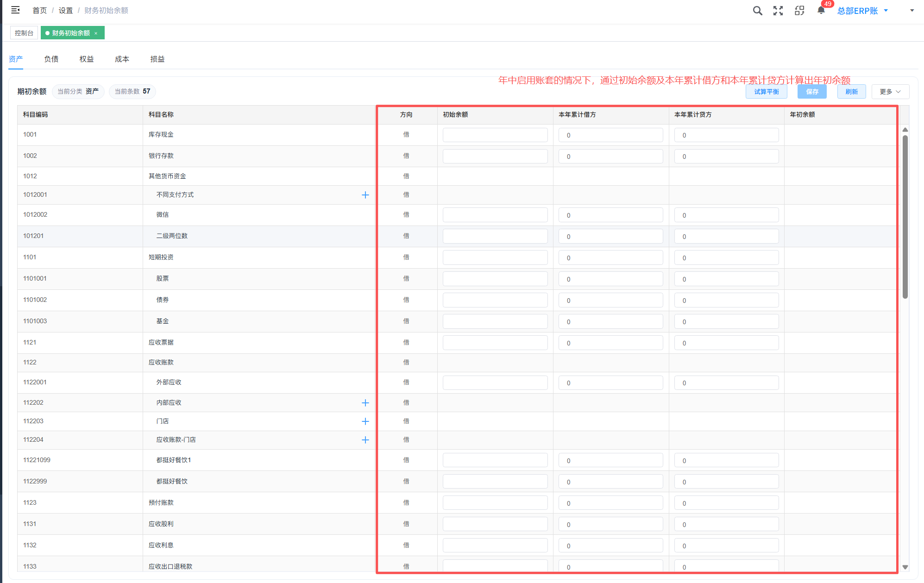
Task: Click the 刷新 button
Action: (x=851, y=92)
